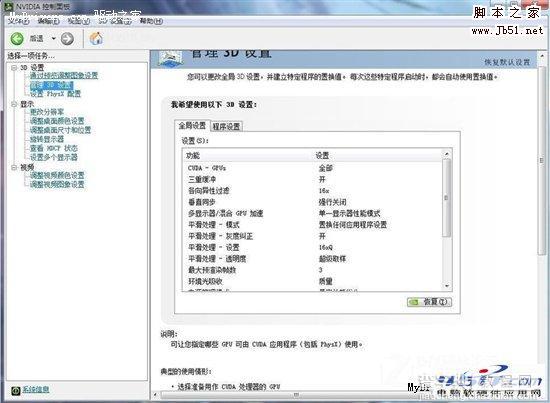Open 调整桌面尺寸和位置 in the tree
The height and width of the screenshot is (403, 550).
click(60, 130)
